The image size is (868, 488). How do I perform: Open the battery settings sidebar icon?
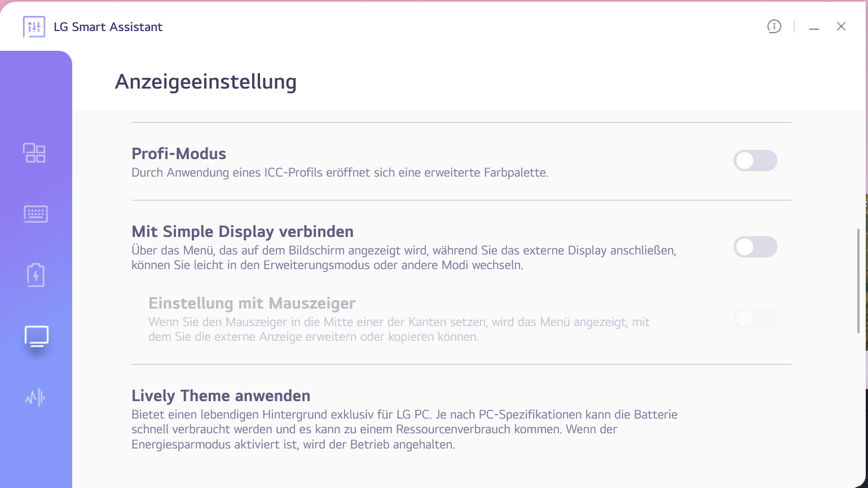tap(36, 275)
